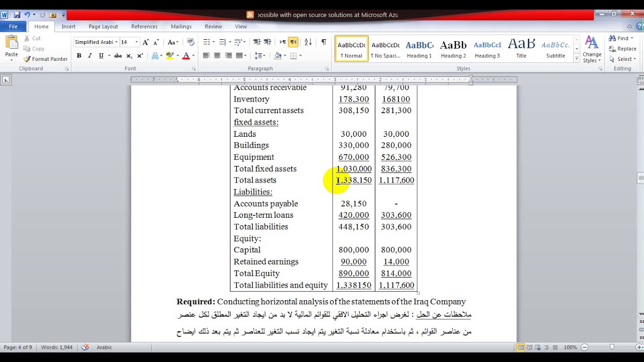
Task: Click the proofing errors icon in status bar
Action: point(85,347)
